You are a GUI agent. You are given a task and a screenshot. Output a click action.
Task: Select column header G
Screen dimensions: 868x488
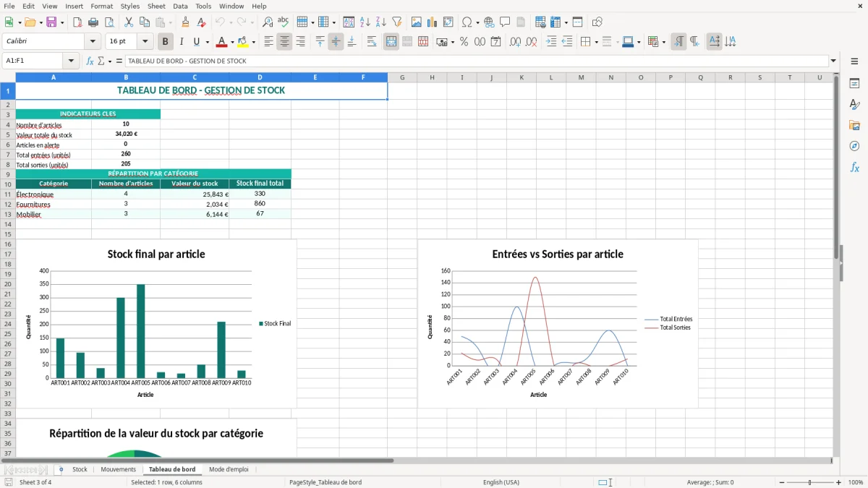tap(401, 77)
